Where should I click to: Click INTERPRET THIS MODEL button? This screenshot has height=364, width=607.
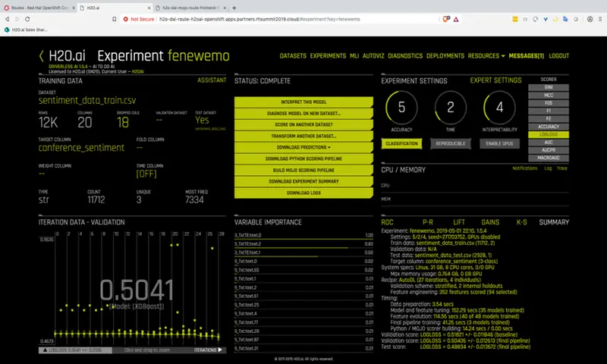coord(303,102)
